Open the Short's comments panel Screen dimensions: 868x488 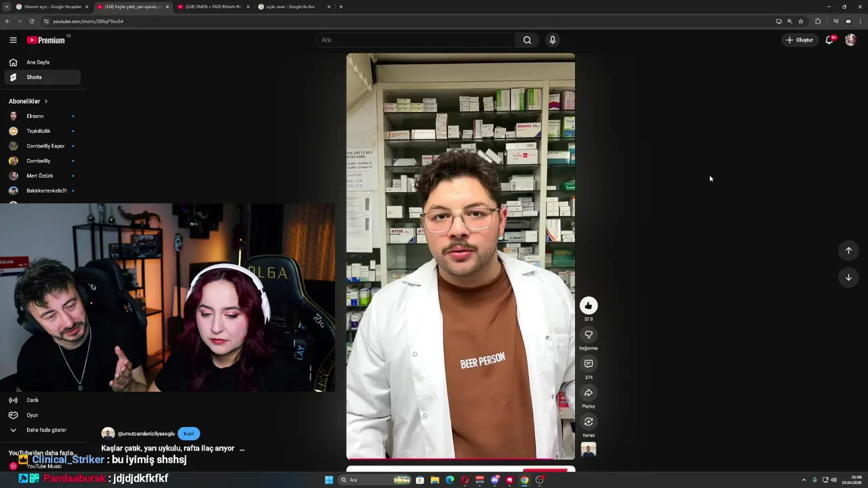589,364
